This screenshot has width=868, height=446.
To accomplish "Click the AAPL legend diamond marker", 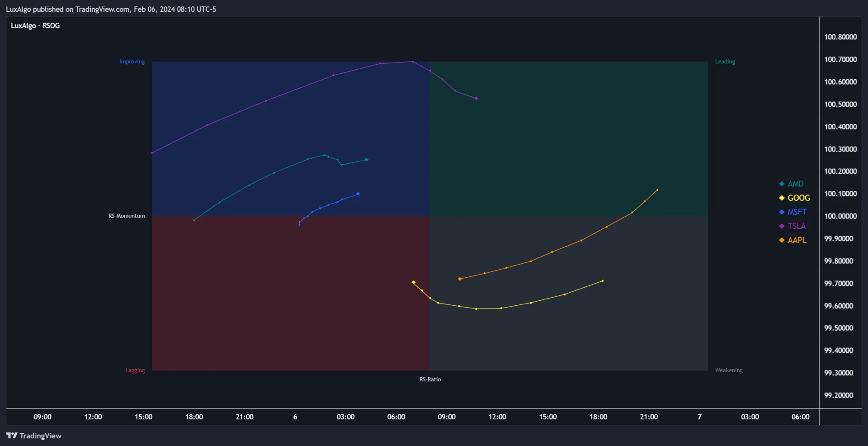I will 782,240.
